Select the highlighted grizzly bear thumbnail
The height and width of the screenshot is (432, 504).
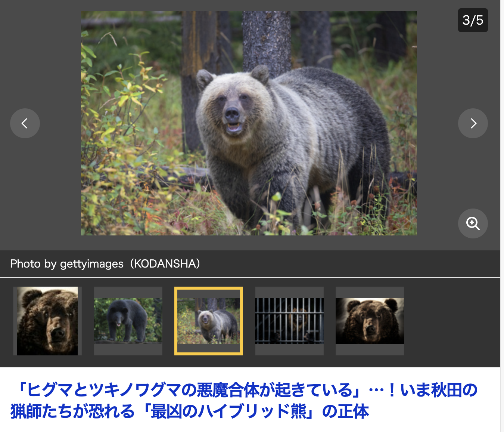pos(209,321)
